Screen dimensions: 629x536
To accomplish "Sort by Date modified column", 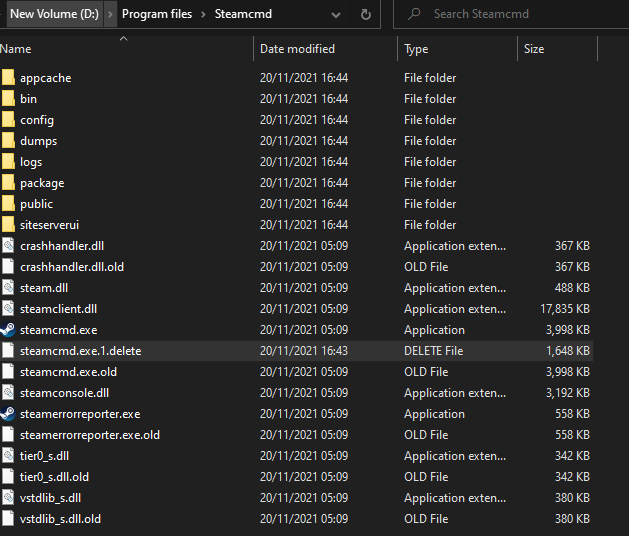I will click(297, 49).
